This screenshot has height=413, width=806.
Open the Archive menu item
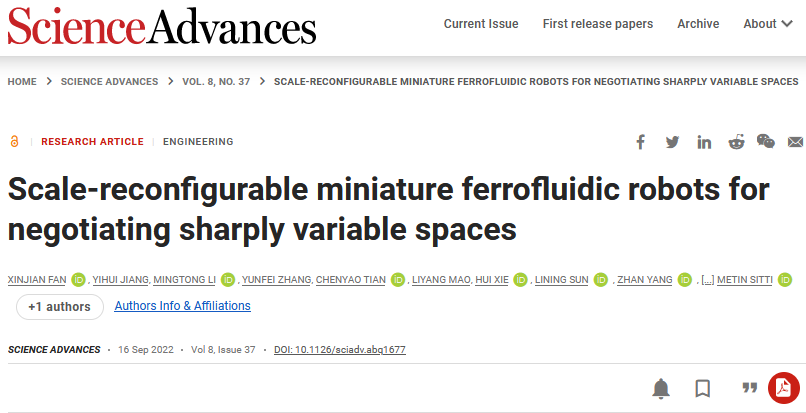click(698, 24)
